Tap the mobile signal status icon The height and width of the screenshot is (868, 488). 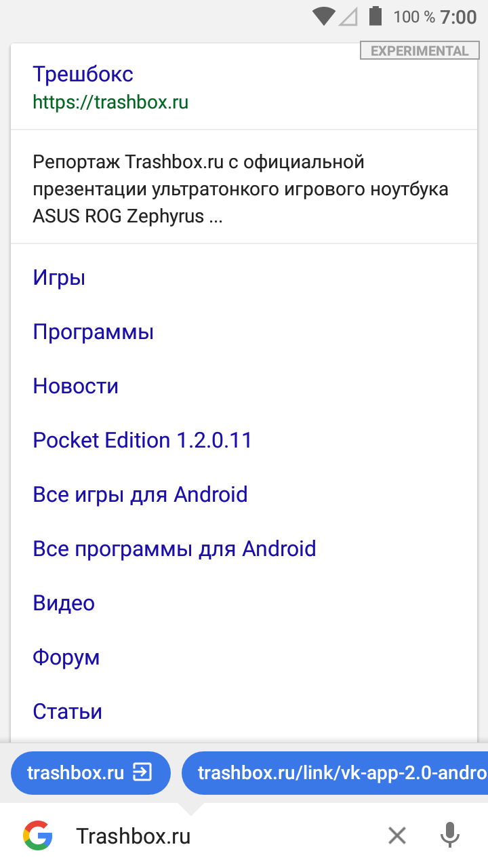pos(348,17)
